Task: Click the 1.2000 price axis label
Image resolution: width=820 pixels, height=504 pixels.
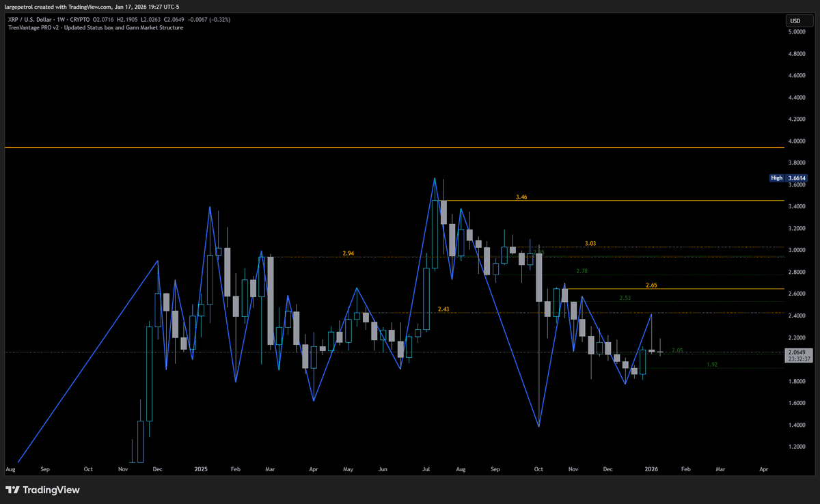Action: [x=797, y=447]
